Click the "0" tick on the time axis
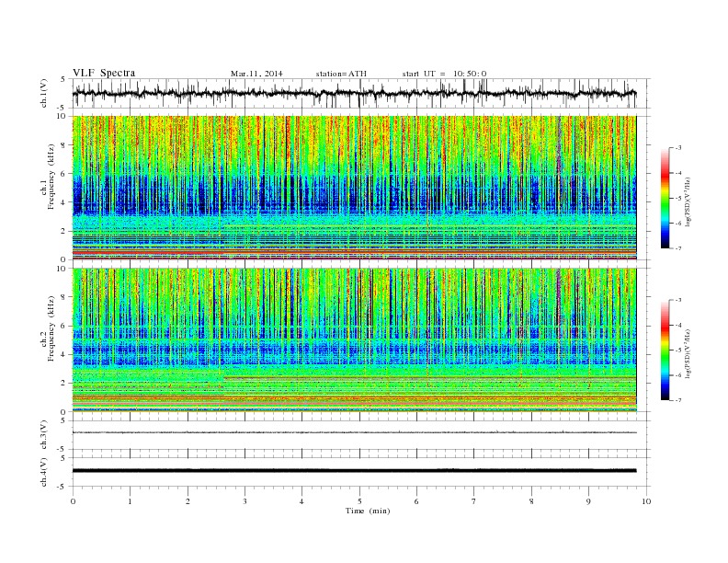 click(73, 501)
